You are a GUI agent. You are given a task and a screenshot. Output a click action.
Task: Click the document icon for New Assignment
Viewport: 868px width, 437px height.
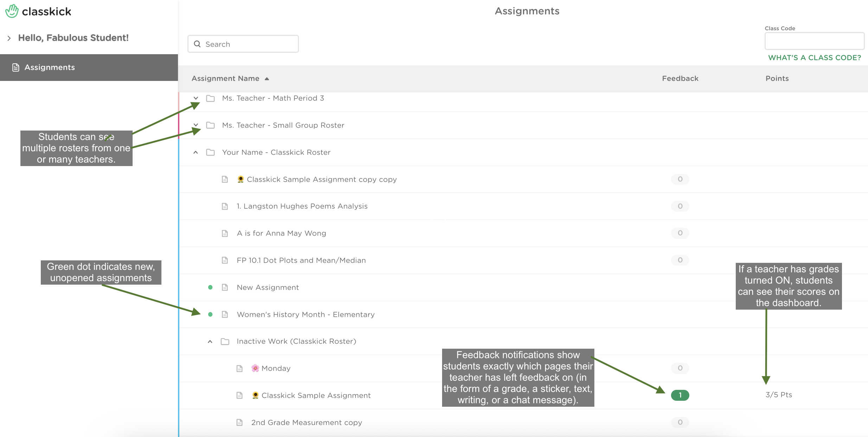225,287
